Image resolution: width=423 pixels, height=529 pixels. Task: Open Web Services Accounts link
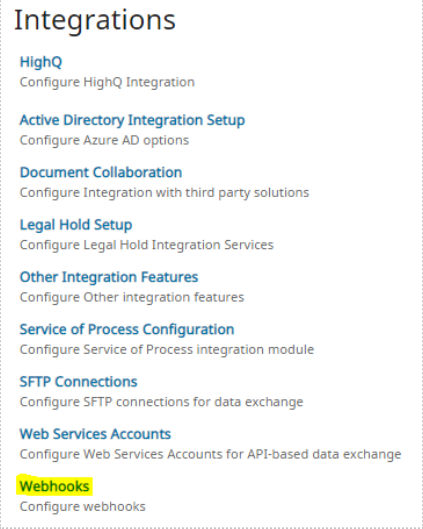coord(95,434)
